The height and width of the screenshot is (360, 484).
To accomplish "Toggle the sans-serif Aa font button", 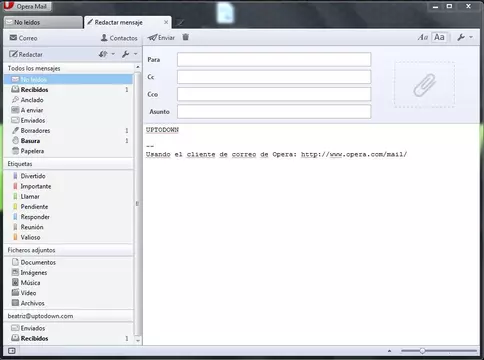I will click(439, 37).
